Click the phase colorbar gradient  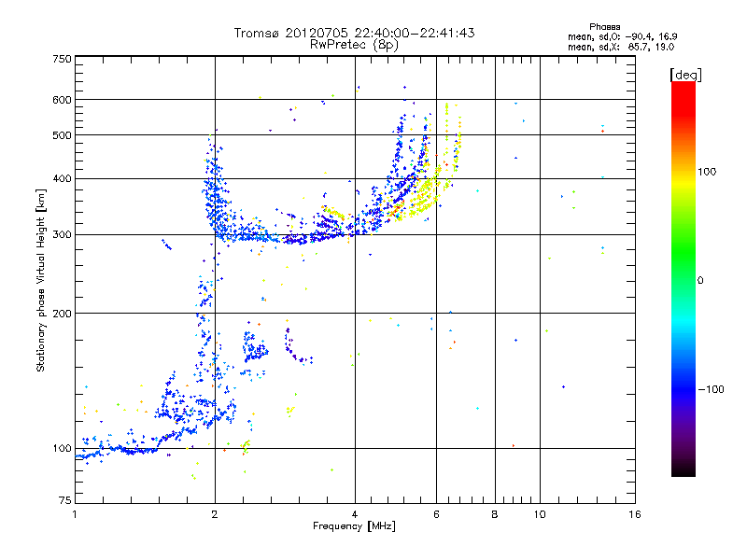click(684, 278)
